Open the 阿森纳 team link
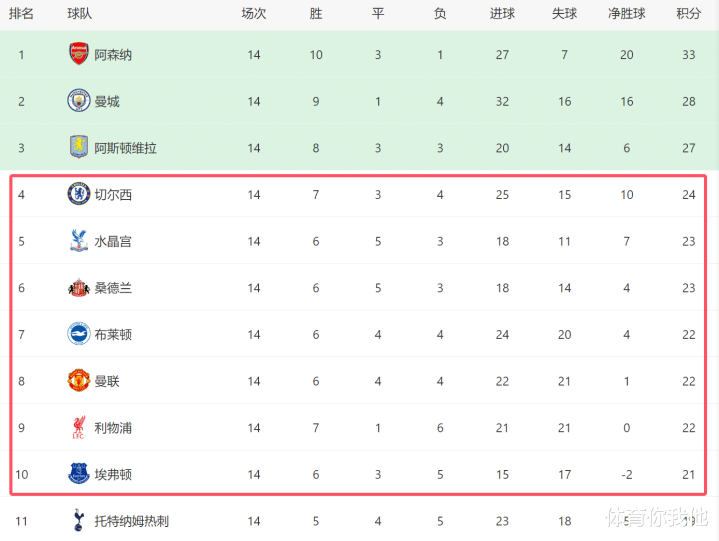 [113, 54]
